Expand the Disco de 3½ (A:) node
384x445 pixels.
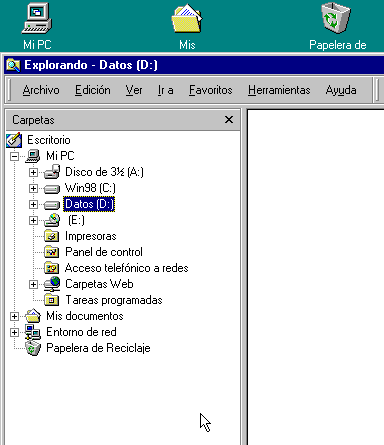click(33, 172)
